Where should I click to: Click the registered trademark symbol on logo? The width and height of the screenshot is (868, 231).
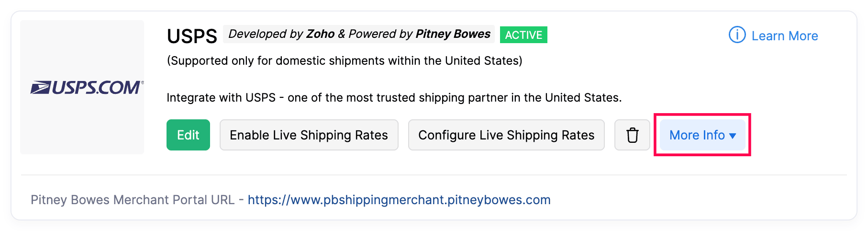(x=142, y=82)
